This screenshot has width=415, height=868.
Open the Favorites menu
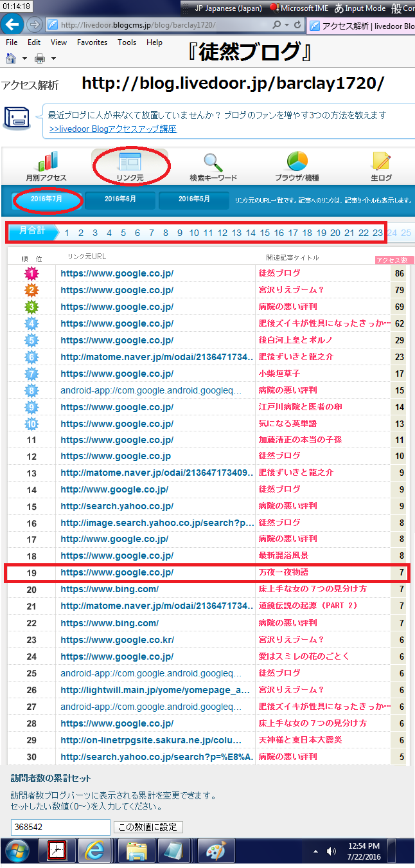(92, 42)
